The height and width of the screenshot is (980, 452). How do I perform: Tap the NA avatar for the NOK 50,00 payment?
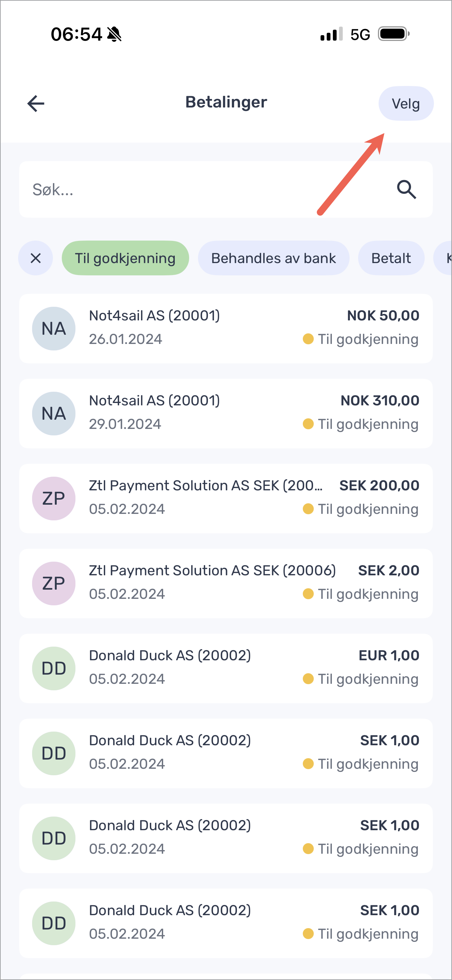pos(54,329)
